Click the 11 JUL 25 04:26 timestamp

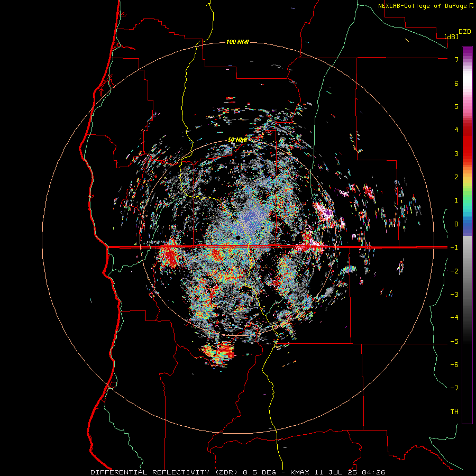349,472
